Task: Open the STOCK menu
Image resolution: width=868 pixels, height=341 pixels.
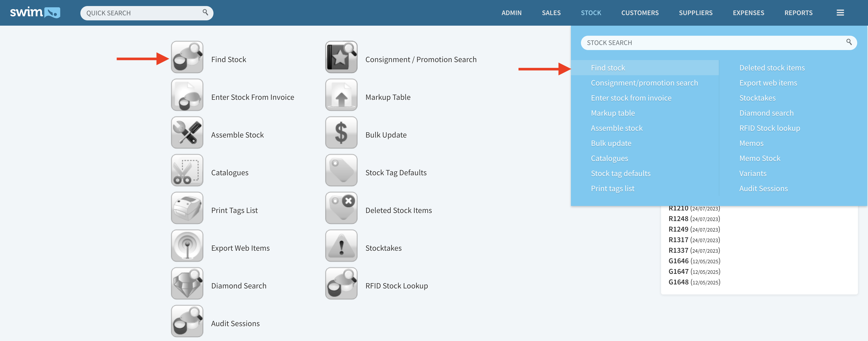Action: [591, 13]
